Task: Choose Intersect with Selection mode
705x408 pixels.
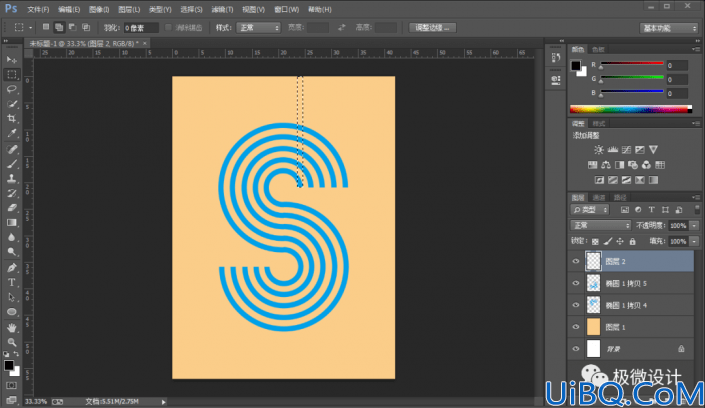Action: point(85,27)
